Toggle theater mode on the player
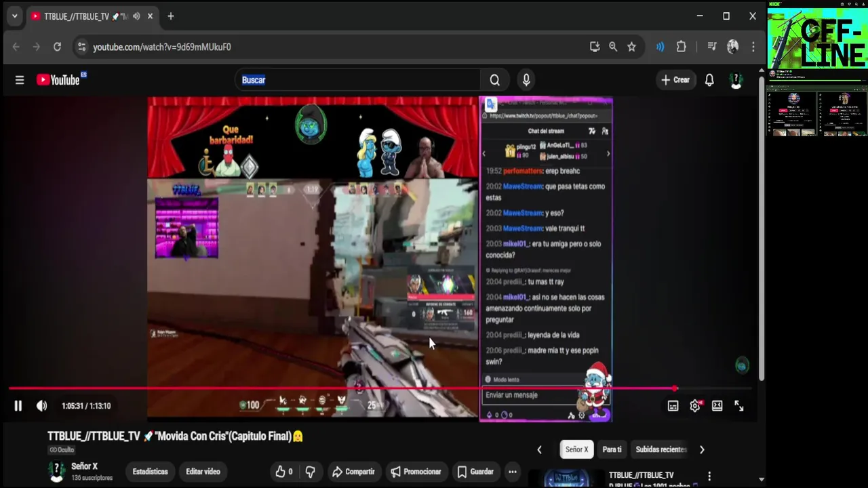868x488 pixels. (x=717, y=406)
